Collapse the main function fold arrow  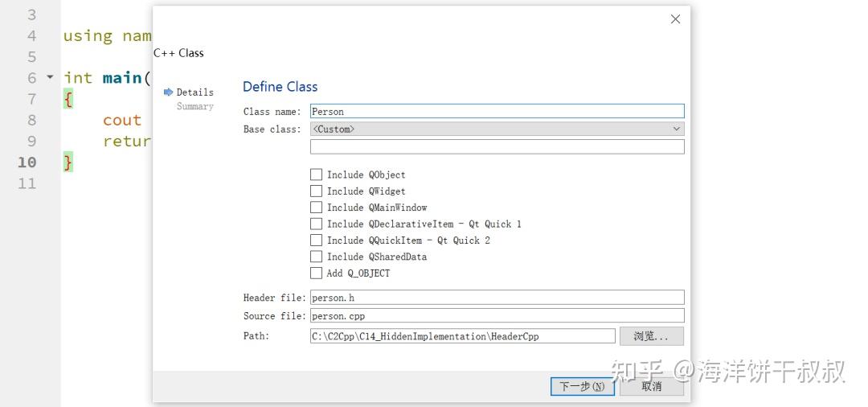coord(50,77)
